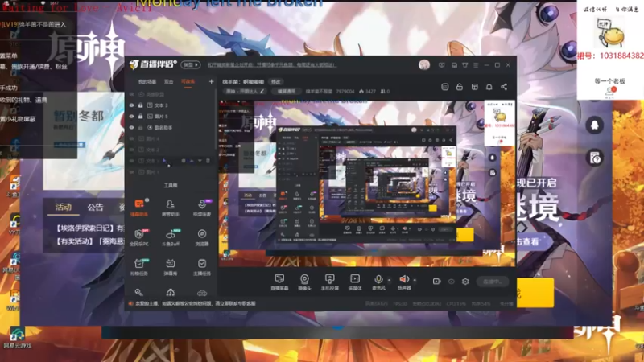Click the pill button right of the category tag

click(287, 91)
